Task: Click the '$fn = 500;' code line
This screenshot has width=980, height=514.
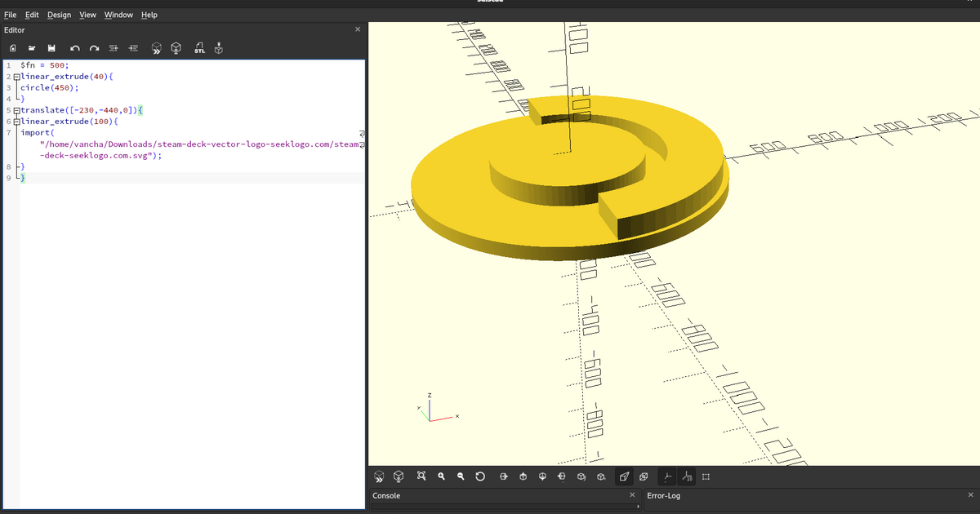Action: pyautogui.click(x=45, y=65)
